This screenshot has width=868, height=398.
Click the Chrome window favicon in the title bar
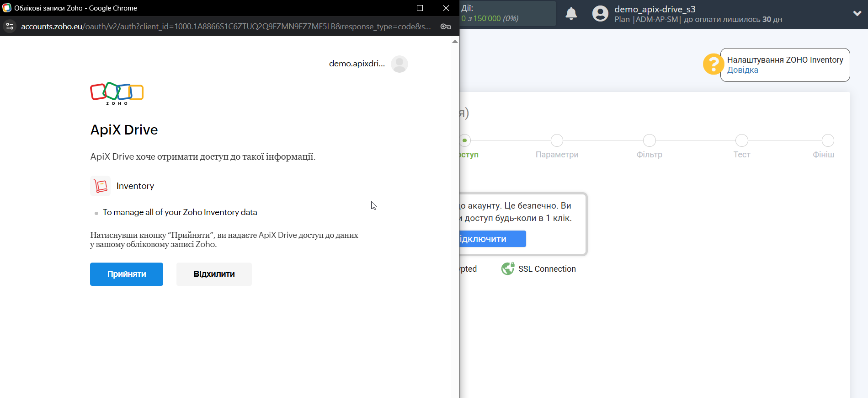pos(7,8)
